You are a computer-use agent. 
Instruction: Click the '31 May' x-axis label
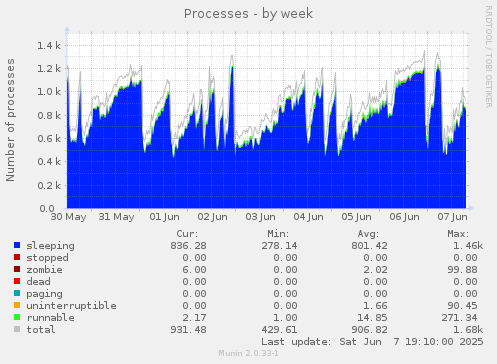(116, 217)
